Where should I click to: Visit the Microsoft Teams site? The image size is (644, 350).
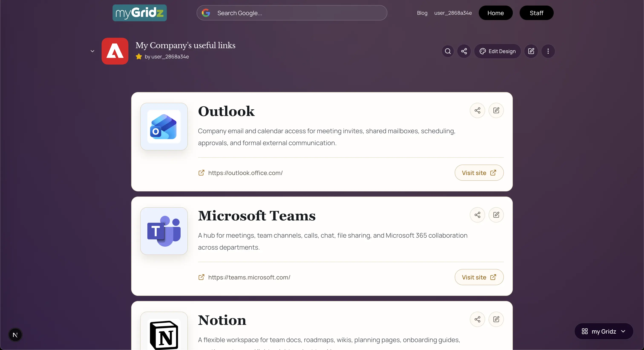pyautogui.click(x=479, y=277)
